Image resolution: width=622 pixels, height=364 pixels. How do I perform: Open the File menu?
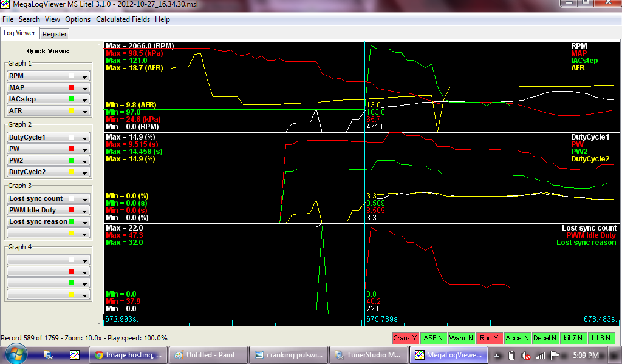point(8,19)
